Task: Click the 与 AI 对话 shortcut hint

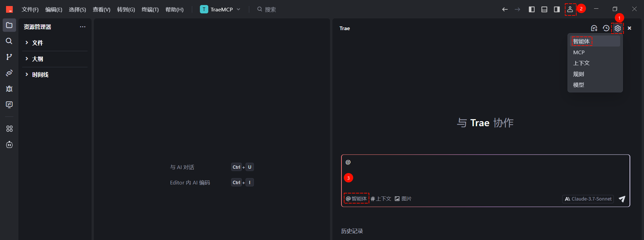Action: coord(182,167)
